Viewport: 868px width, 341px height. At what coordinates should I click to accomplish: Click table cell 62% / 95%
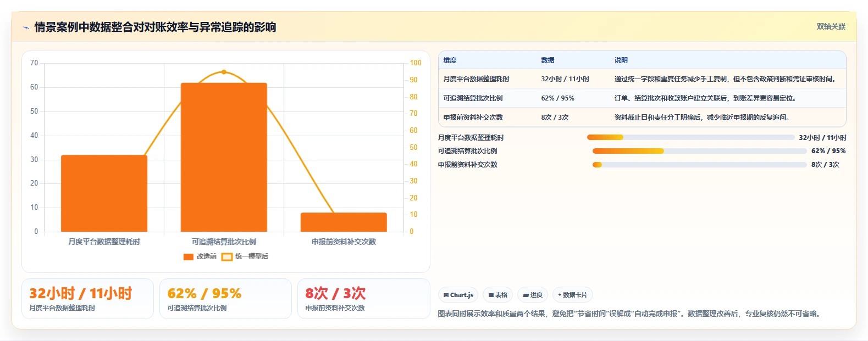(557, 98)
